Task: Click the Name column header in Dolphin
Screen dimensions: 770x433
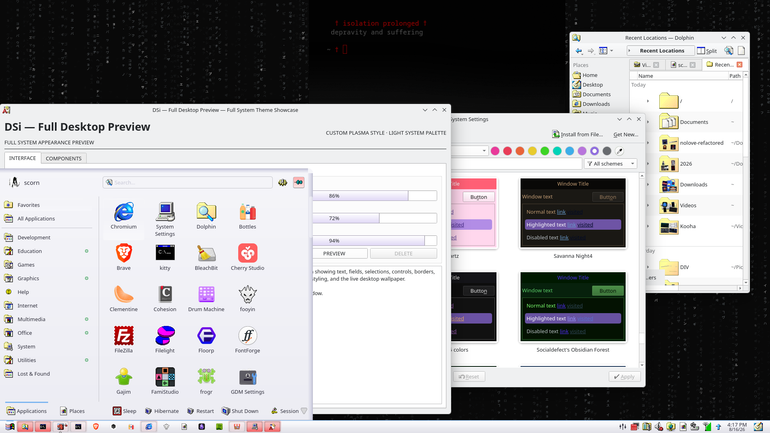Action: pyautogui.click(x=682, y=76)
